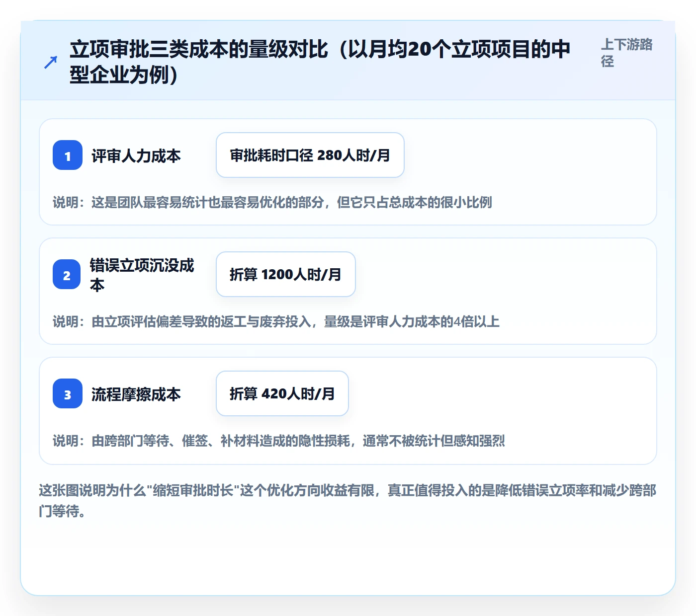Viewport: 696px width, 616px height.
Task: Select the 折算 1200人时/月 value pill
Action: (286, 274)
